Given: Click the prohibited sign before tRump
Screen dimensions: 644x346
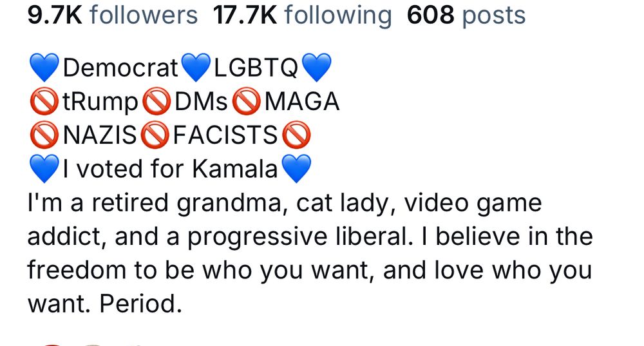Looking at the screenshot, I should (x=44, y=101).
